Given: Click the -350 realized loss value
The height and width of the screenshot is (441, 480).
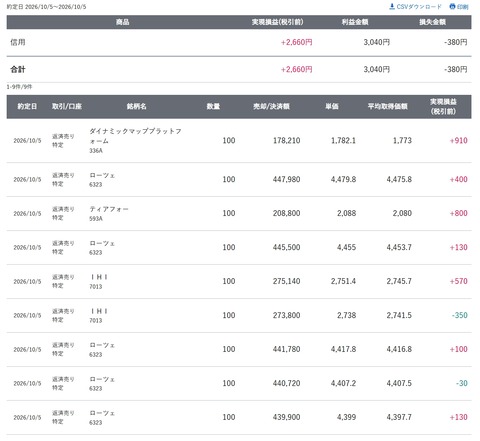Looking at the screenshot, I should (460, 315).
